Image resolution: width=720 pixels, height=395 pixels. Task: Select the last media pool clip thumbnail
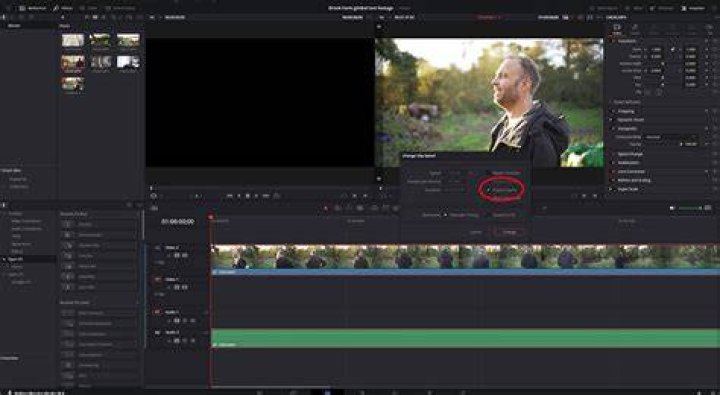click(73, 85)
